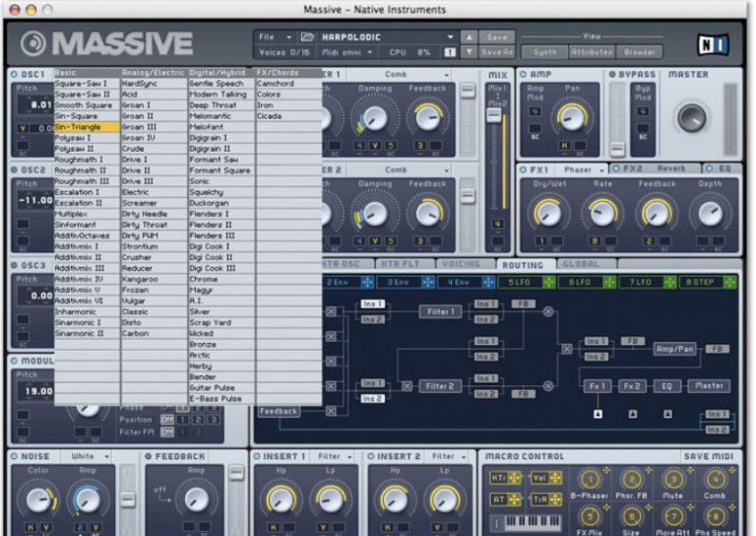Click the Filter 1 block in routing diagram

[x=440, y=311]
